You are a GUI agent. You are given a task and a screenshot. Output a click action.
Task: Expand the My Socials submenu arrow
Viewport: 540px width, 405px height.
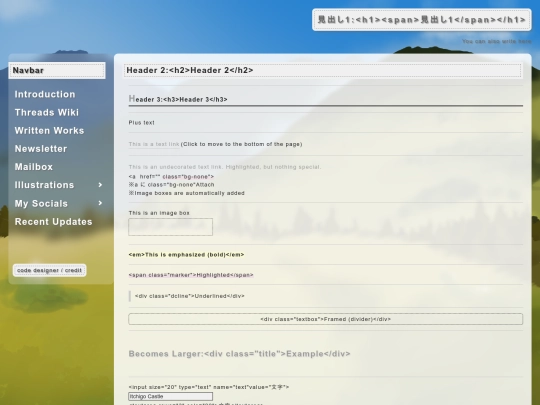(x=100, y=203)
